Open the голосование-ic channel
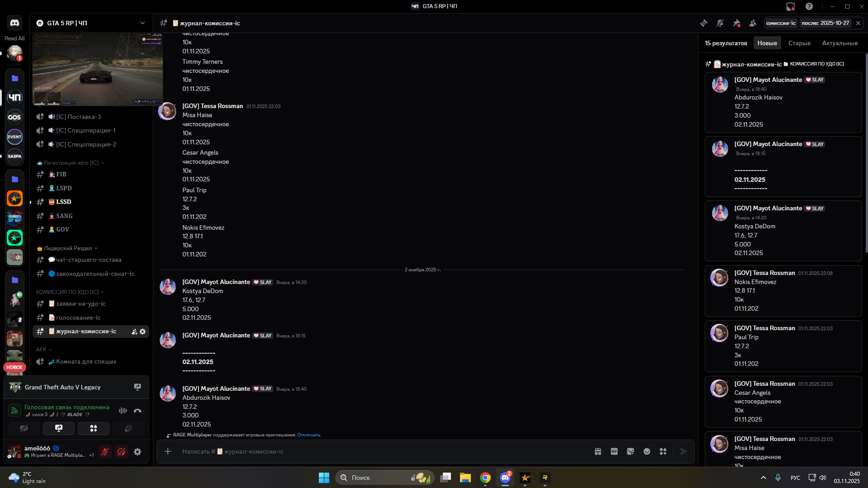868x488 pixels. (x=78, y=317)
